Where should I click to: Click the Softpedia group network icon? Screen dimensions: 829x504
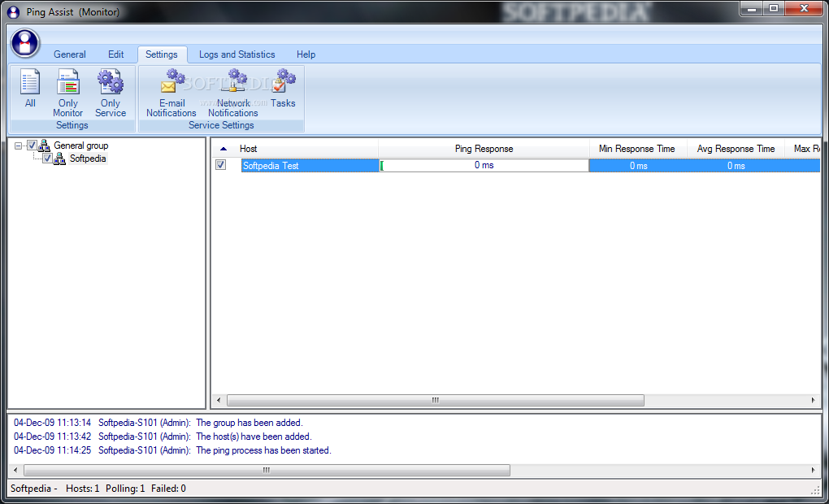60,159
